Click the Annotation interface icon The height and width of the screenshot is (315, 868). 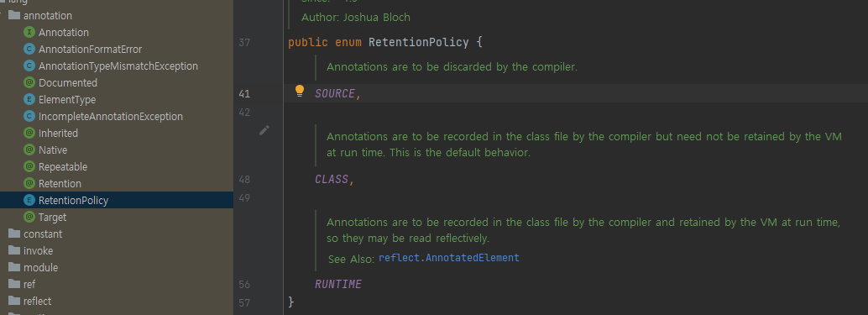[x=29, y=33]
